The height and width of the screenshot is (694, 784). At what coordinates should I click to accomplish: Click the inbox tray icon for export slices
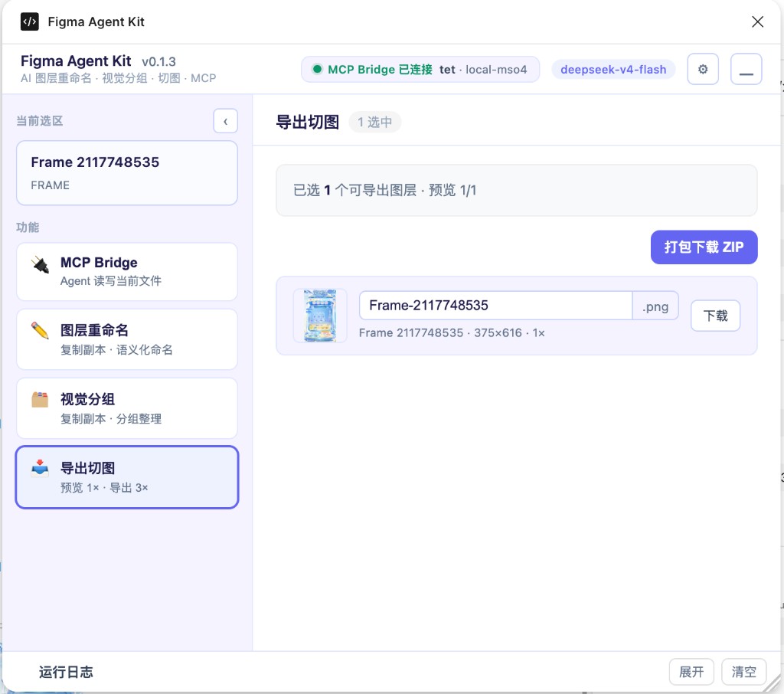[x=40, y=468]
